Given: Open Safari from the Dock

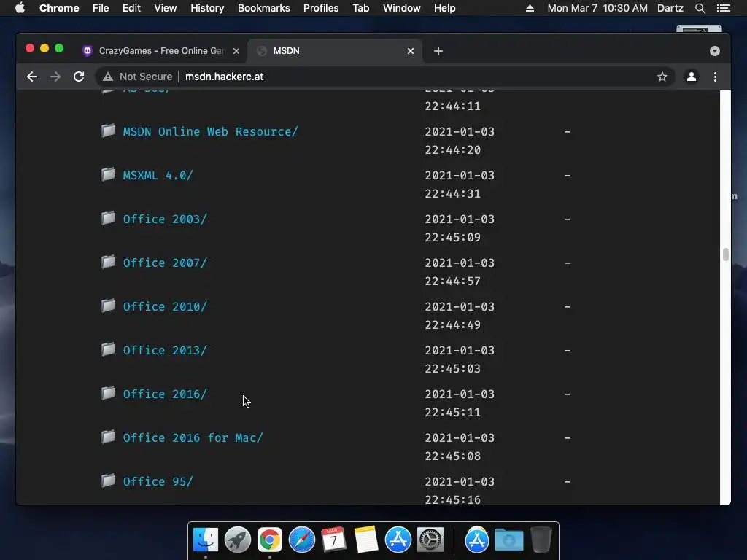Looking at the screenshot, I should coord(302,540).
